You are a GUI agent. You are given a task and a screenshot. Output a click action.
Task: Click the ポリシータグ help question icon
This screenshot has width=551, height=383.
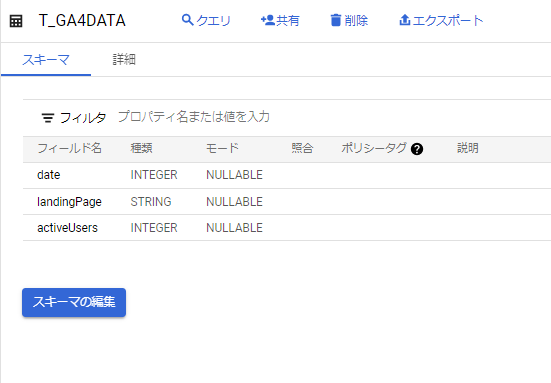click(417, 149)
